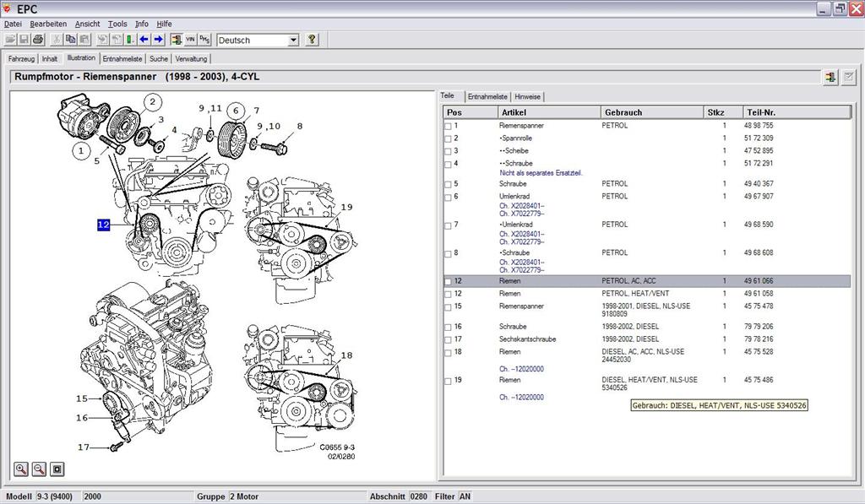Screen dimensions: 865x504
Task: Click the 'Nicht als separates Ersatzteil.' note
Action: [x=541, y=172]
